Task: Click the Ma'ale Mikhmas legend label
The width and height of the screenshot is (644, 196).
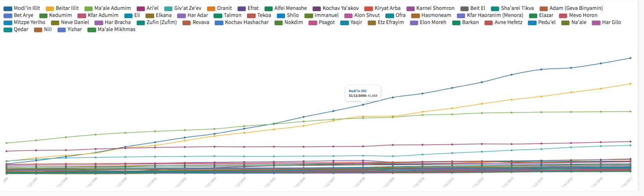Action: click(116, 29)
